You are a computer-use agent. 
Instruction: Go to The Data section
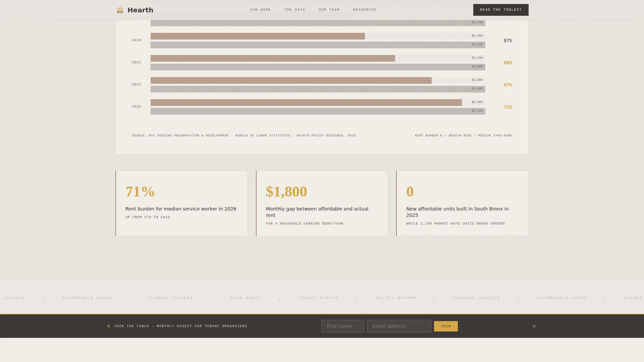(x=295, y=10)
